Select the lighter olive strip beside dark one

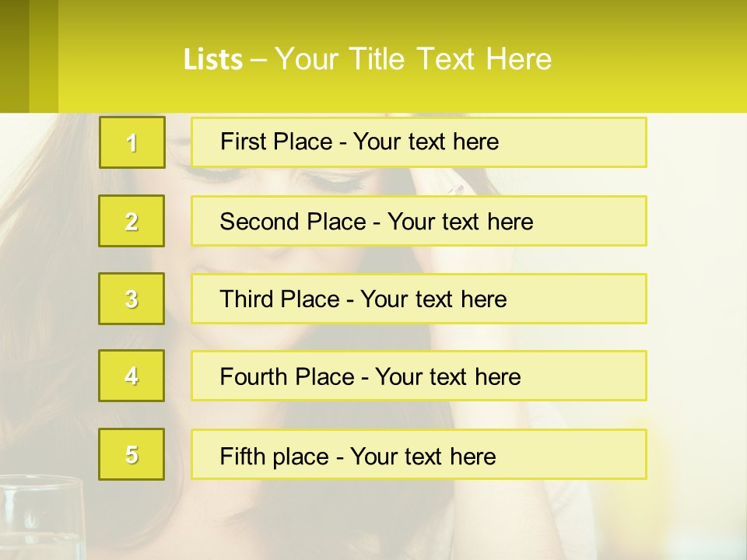44,56
